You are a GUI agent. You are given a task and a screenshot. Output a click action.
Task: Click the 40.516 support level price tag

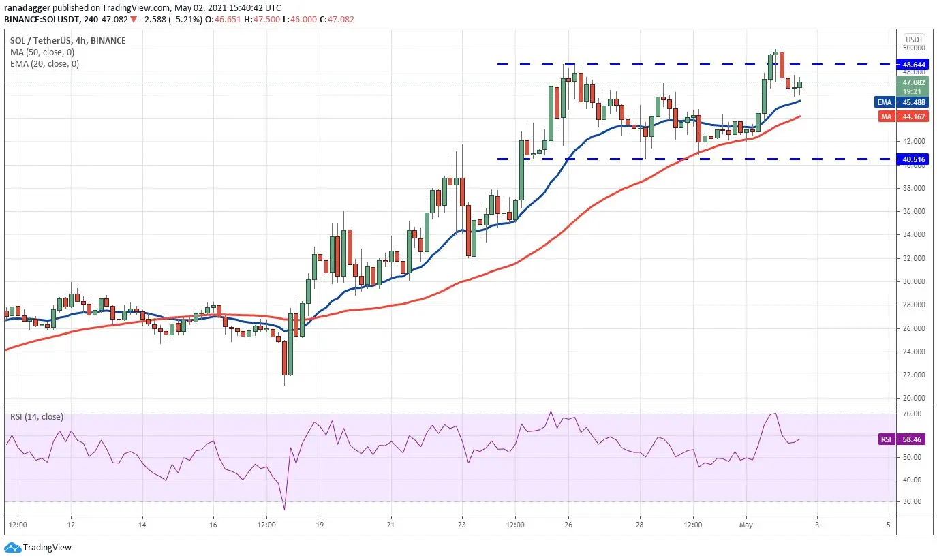(913, 159)
